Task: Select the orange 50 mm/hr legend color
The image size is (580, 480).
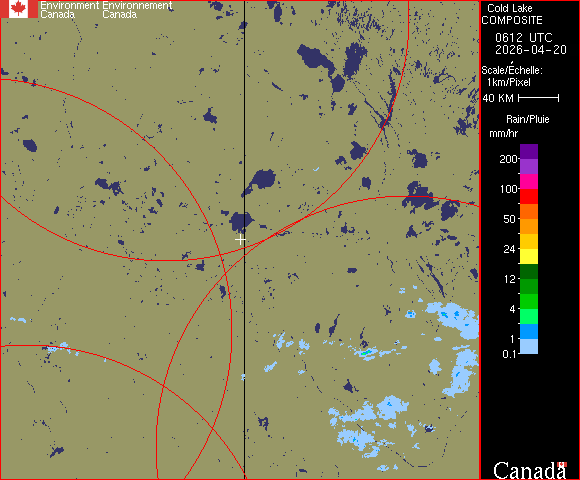Action: pos(529,226)
